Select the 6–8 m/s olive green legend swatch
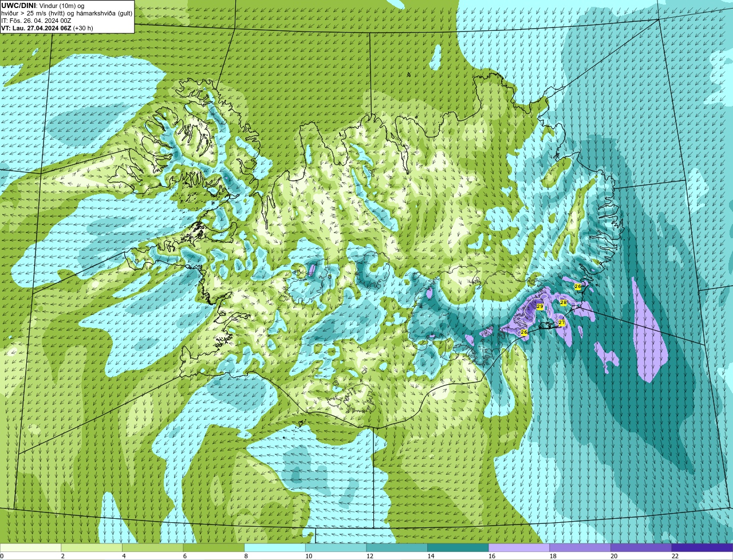Viewport: 733px width, 560px height. pos(214,547)
